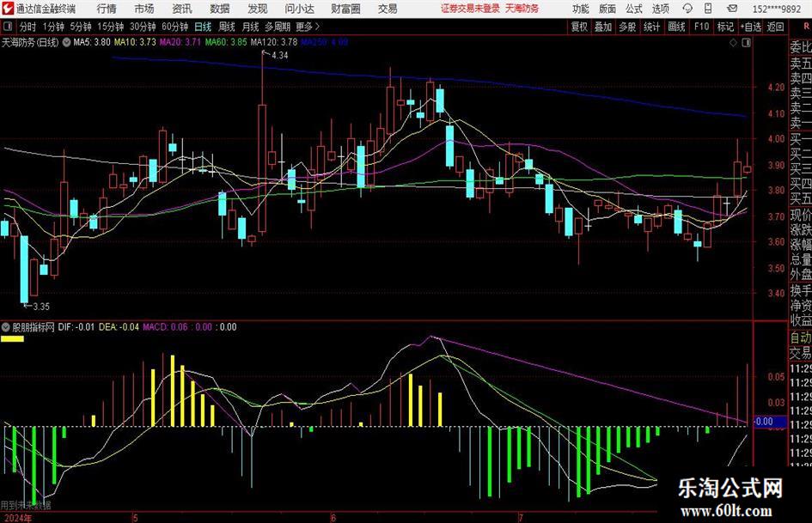This screenshot has height=523, width=812.
Task: Switch to 5分钟 period tab
Action: click(80, 27)
